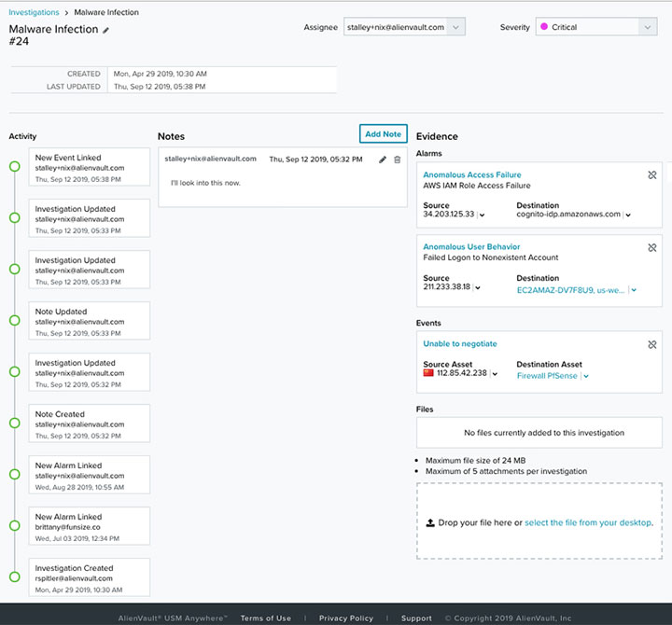Open Support link in footer
672x625 pixels.
(416, 618)
